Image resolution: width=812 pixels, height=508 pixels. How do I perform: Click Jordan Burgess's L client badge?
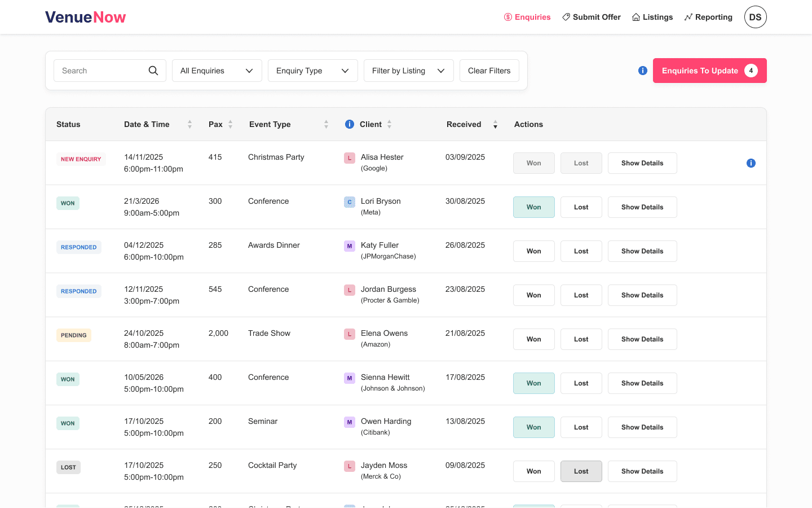[350, 290]
